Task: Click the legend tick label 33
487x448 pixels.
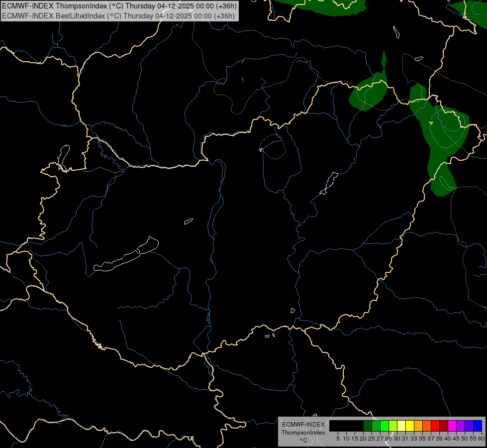Action: (x=414, y=439)
